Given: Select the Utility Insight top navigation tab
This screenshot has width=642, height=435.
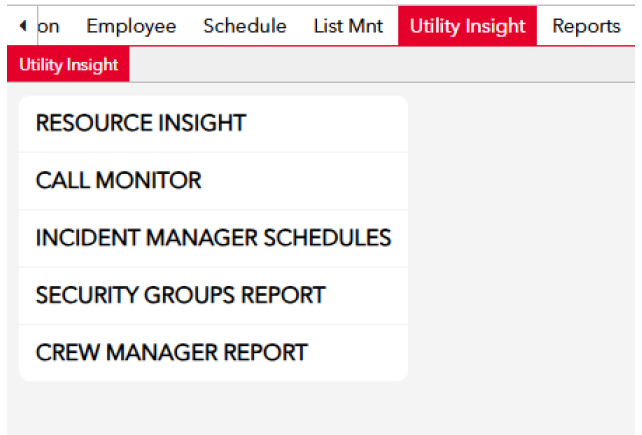Looking at the screenshot, I should click(x=467, y=26).
